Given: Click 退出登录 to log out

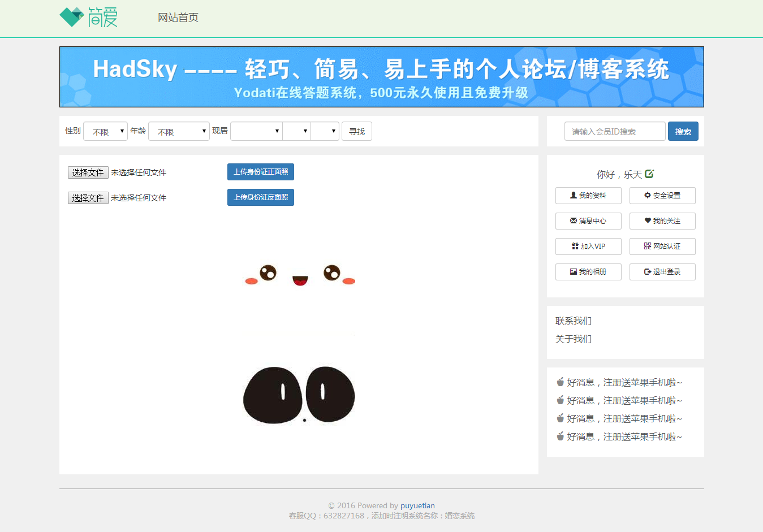Looking at the screenshot, I should pos(662,272).
